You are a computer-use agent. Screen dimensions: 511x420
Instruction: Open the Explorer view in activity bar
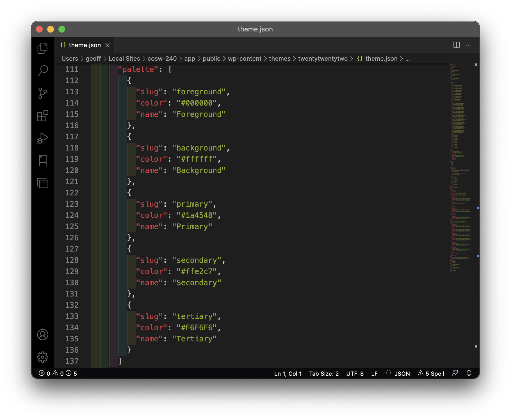(x=43, y=48)
